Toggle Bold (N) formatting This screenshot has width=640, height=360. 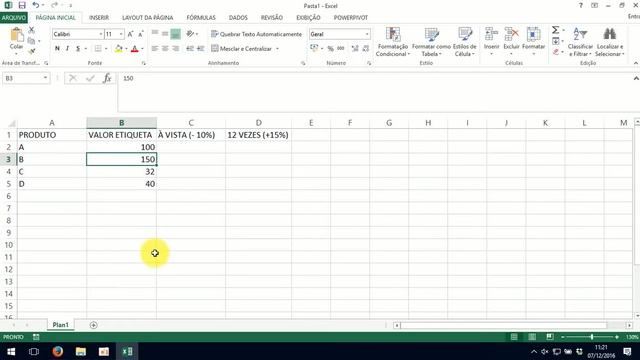pyautogui.click(x=57, y=49)
